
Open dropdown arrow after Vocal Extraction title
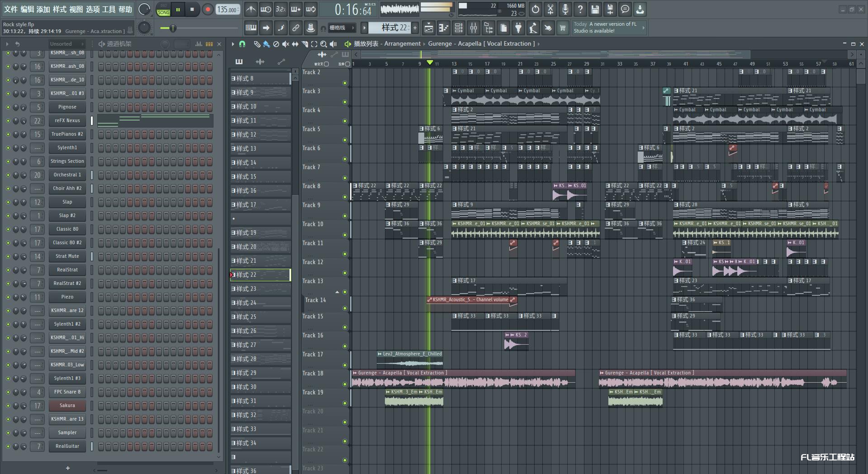click(x=539, y=44)
